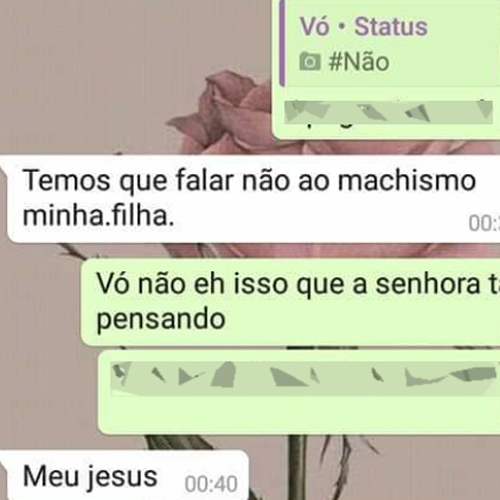Viewport: 500px width, 500px height.
Task: Click the rose stem at the wallpaper bottom
Action: point(298,467)
